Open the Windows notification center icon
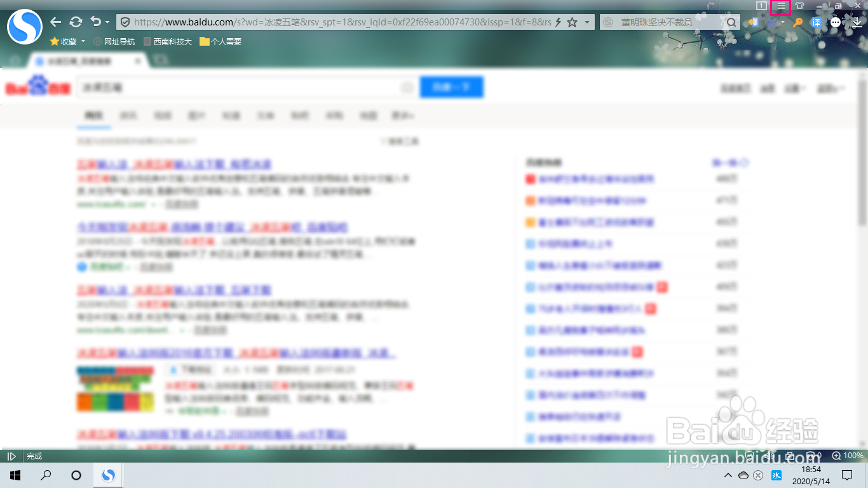 click(x=847, y=475)
